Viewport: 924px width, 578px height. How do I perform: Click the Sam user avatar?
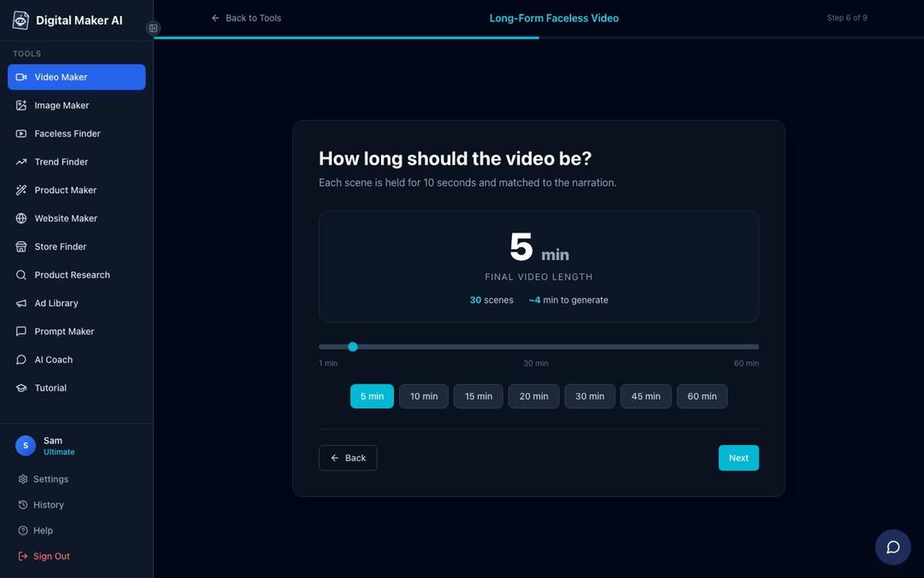25,445
